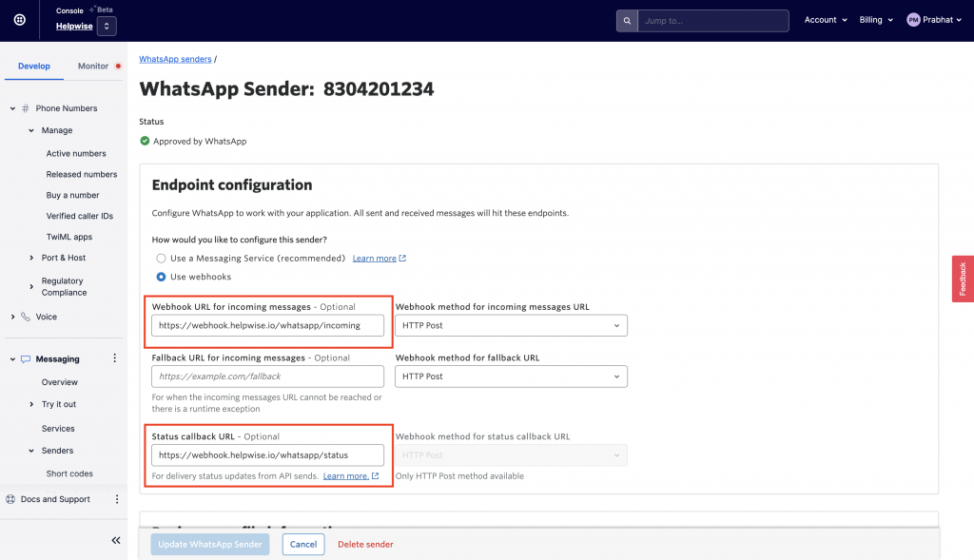Collapse the sidebar with double-arrow icon
Screen dimensions: 974x560
click(x=116, y=540)
